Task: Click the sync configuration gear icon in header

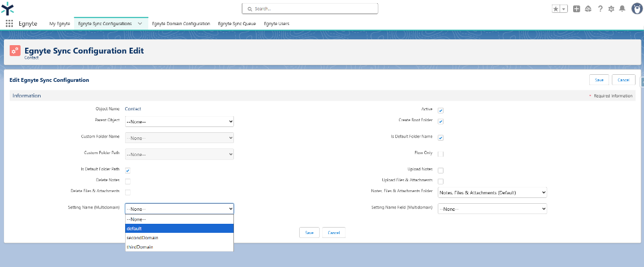Action: (x=15, y=51)
